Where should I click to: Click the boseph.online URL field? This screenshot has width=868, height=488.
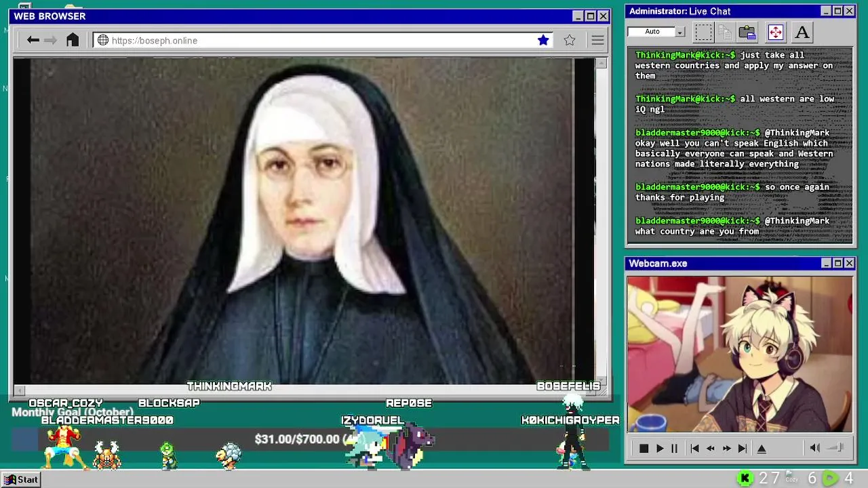click(x=322, y=41)
